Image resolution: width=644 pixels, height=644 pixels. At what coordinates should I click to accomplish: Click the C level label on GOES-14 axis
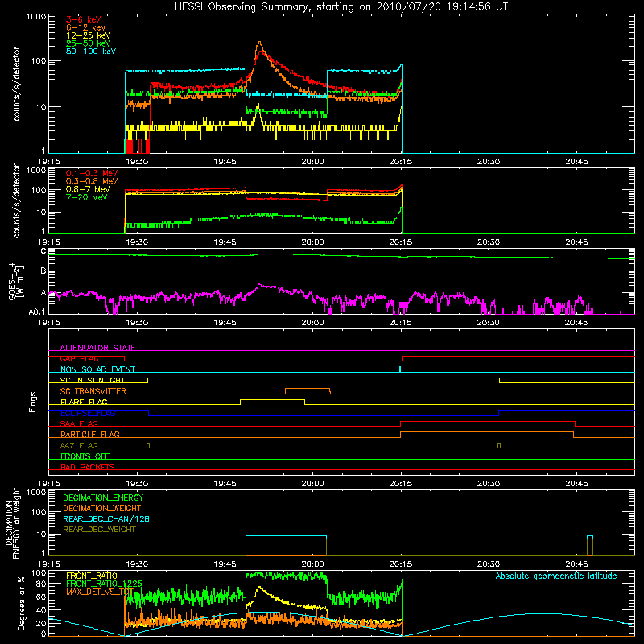43,251
